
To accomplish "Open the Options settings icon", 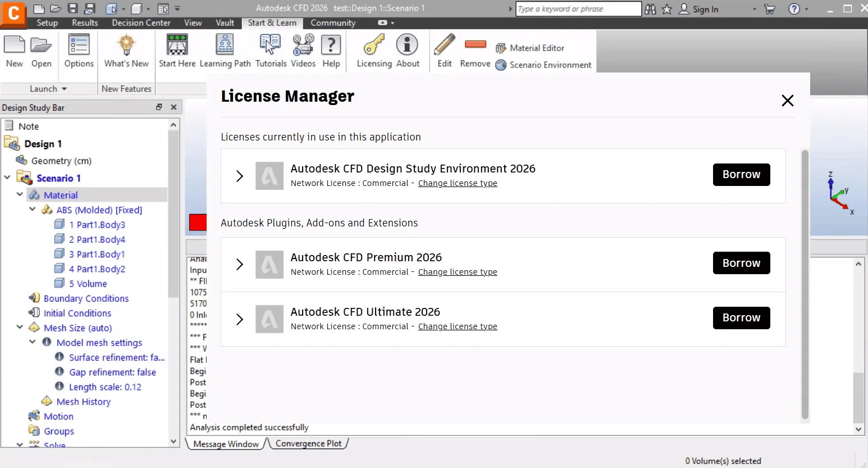I will [x=79, y=45].
